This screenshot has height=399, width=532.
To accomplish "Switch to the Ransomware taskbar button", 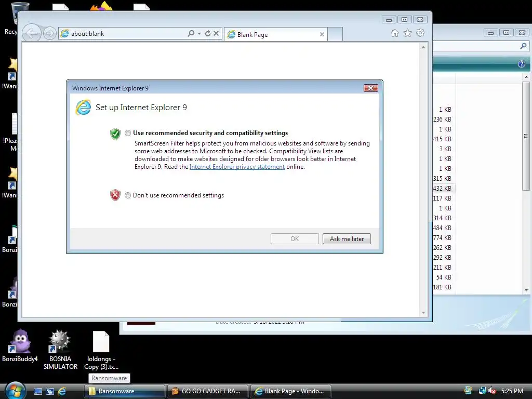I will pyautogui.click(x=125, y=391).
